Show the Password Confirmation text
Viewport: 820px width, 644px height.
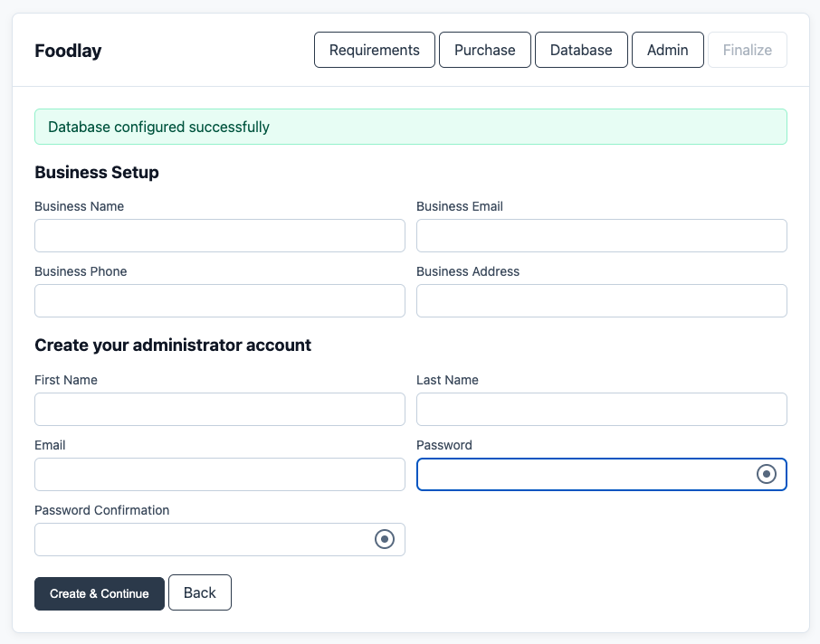point(384,539)
